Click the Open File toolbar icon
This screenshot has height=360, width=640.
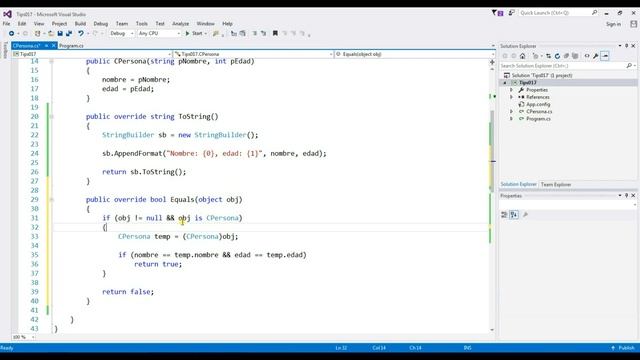[51, 33]
